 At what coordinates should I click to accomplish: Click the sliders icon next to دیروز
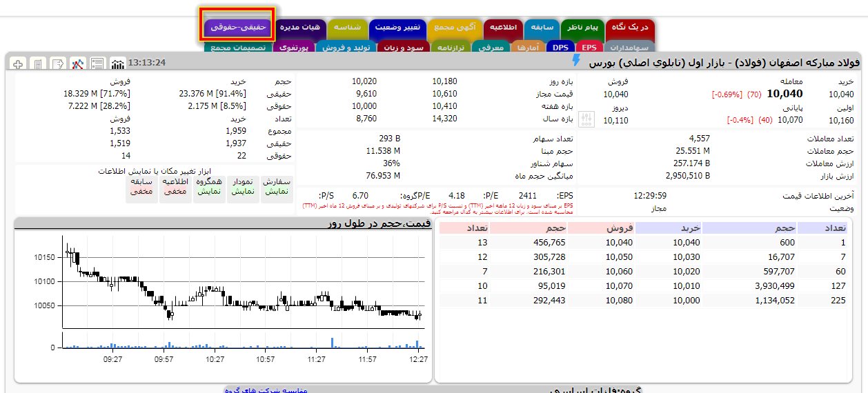point(586,119)
